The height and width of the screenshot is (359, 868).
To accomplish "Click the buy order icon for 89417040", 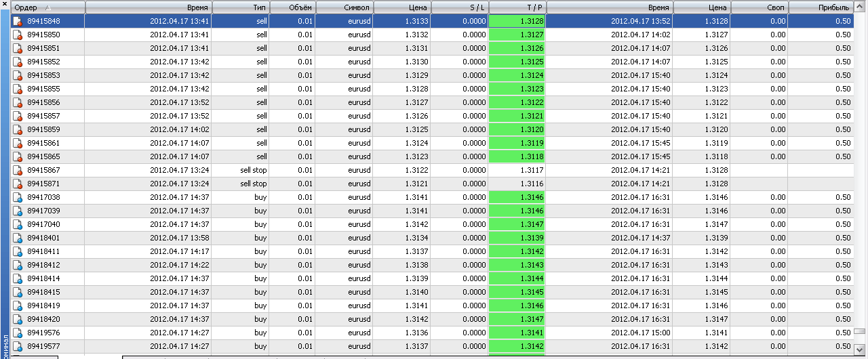I will 18,224.
